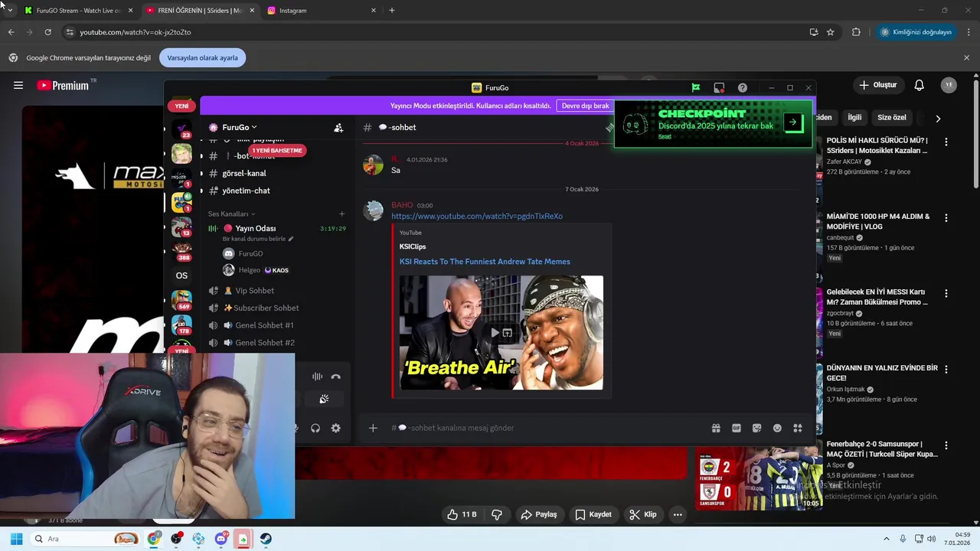The image size is (980, 551).
Task: Select the server icon with 388 badge
Action: 181,252
